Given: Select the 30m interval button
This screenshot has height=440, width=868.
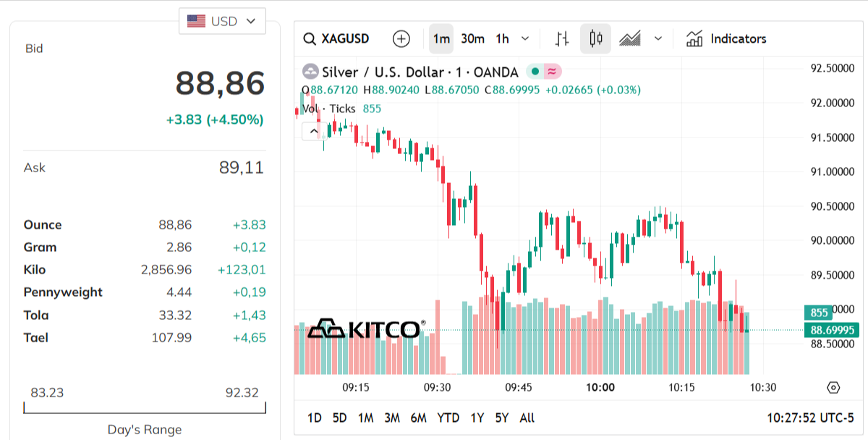Looking at the screenshot, I should tap(473, 38).
